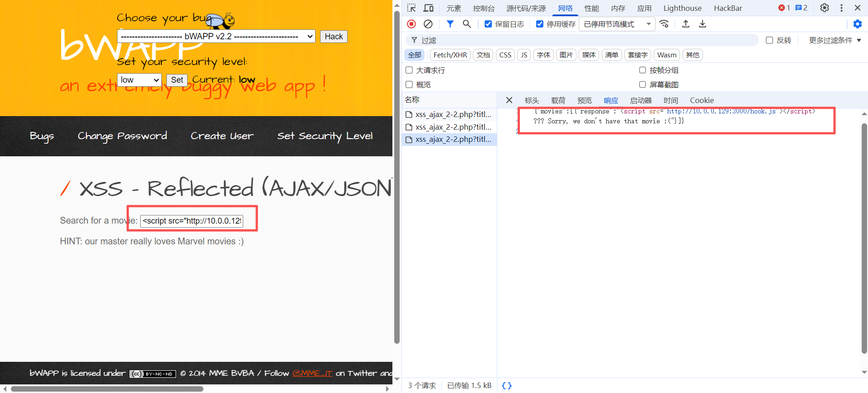Open network search with the magnifier icon

(467, 24)
